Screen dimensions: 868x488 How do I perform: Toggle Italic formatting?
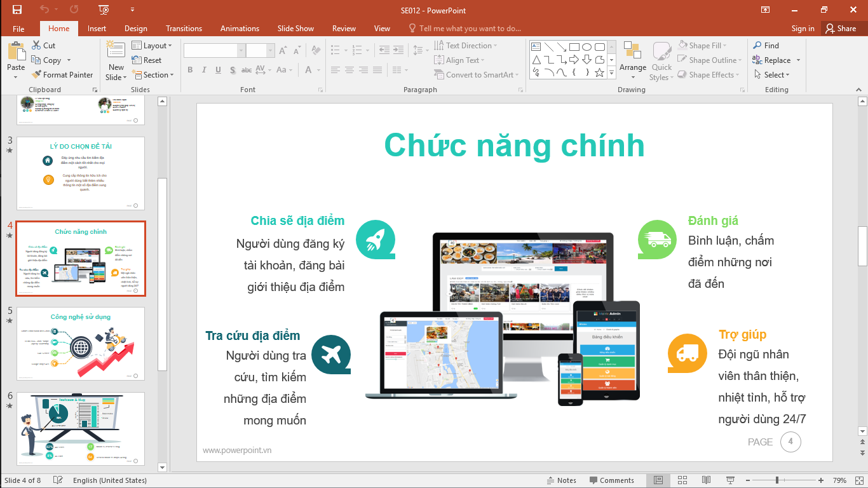203,70
